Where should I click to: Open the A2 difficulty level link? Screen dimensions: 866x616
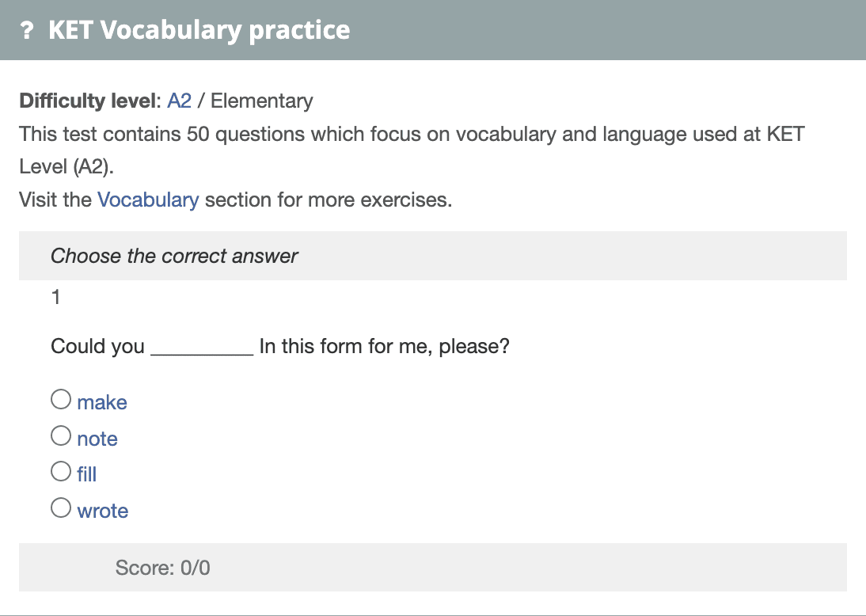[x=179, y=101]
